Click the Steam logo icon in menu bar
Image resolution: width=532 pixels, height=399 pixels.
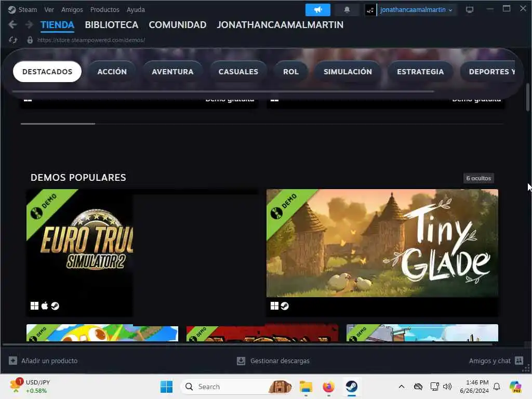[12, 9]
